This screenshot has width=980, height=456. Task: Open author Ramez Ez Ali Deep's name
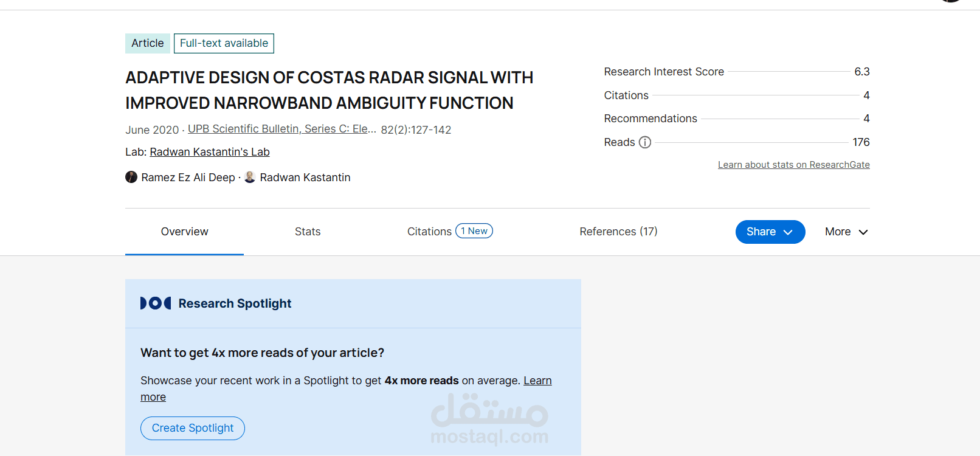tap(188, 178)
